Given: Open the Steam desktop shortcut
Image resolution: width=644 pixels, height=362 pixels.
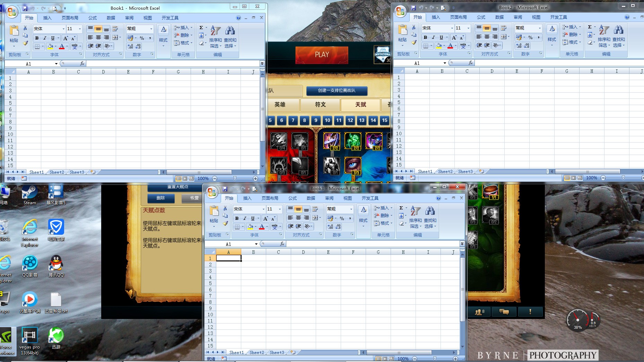Looking at the screenshot, I should pos(29,195).
